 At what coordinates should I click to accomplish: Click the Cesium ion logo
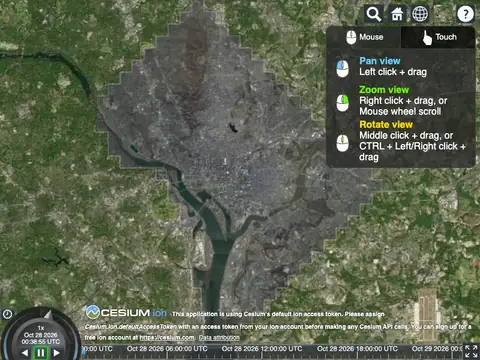[x=126, y=312]
